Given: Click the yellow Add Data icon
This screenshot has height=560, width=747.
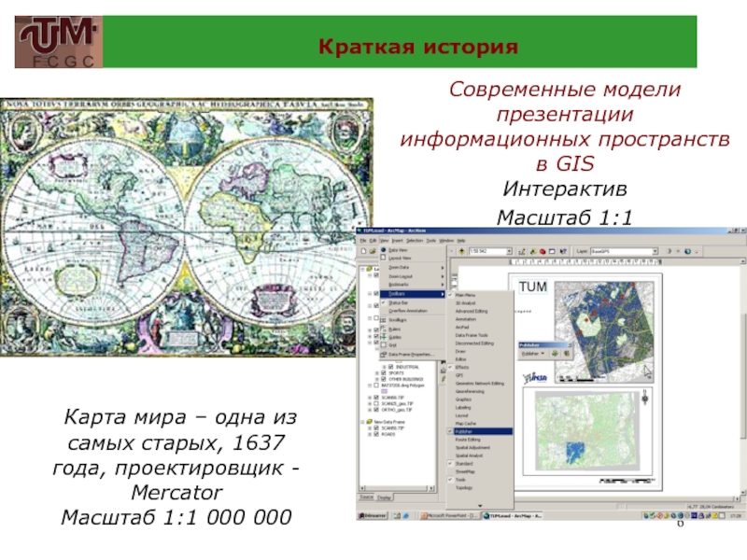Looking at the screenshot, I should pyautogui.click(x=461, y=251).
